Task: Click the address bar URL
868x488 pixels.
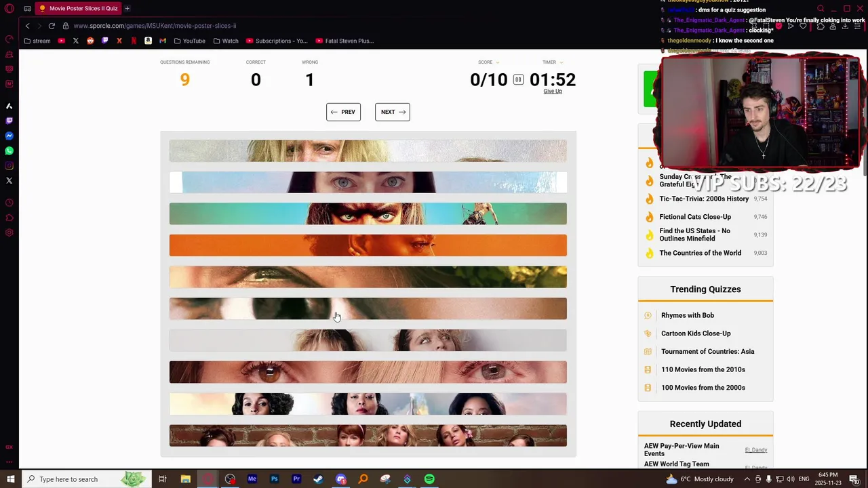Action: pyautogui.click(x=155, y=26)
